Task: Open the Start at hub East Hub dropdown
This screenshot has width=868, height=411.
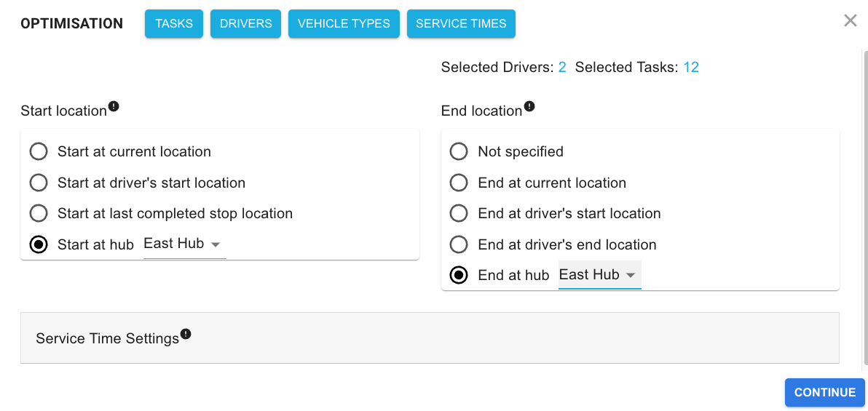Action: [x=184, y=244]
